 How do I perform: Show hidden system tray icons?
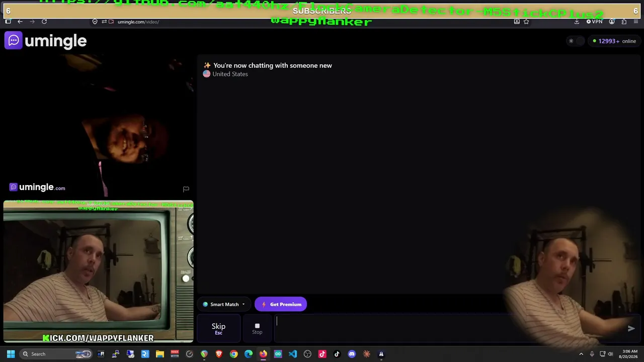pos(581,354)
